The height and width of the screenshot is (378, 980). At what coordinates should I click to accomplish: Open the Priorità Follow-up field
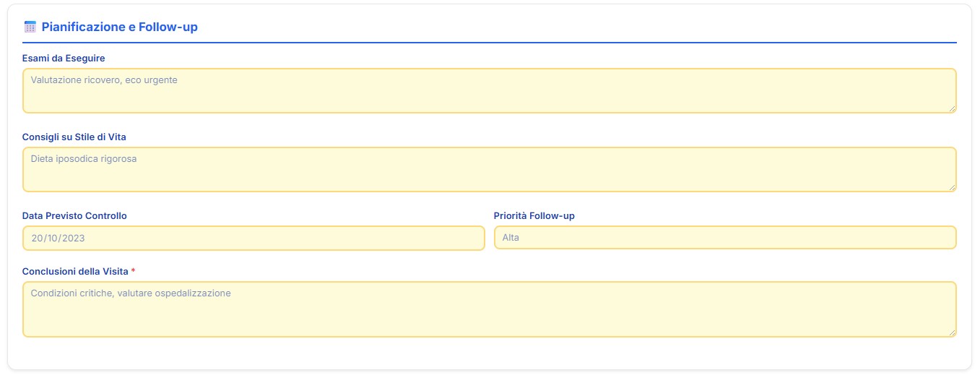724,238
